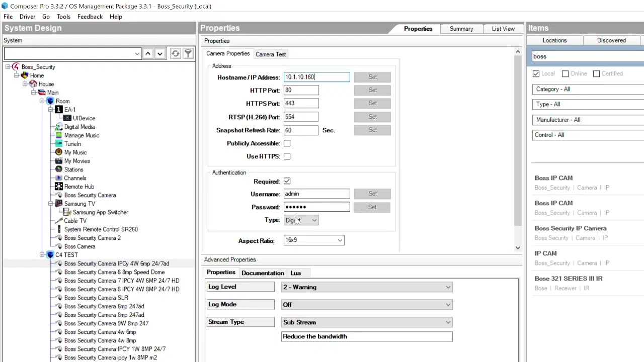The width and height of the screenshot is (644, 362).
Task: Uncheck the Local filter checkbox
Action: 536,73
